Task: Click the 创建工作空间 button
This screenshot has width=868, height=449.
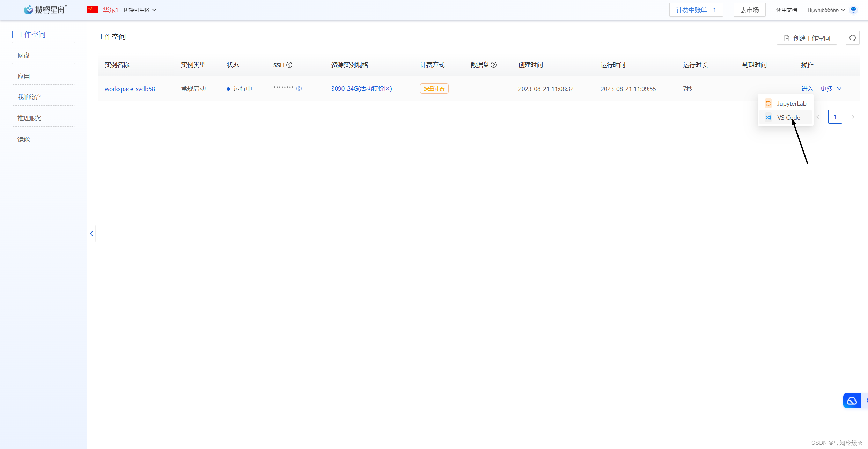Action: click(x=807, y=38)
